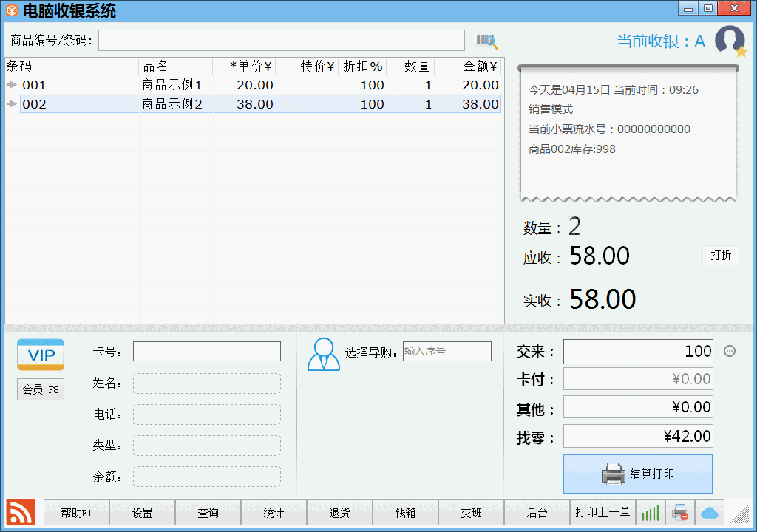Click the VIP membership icon

[x=40, y=355]
